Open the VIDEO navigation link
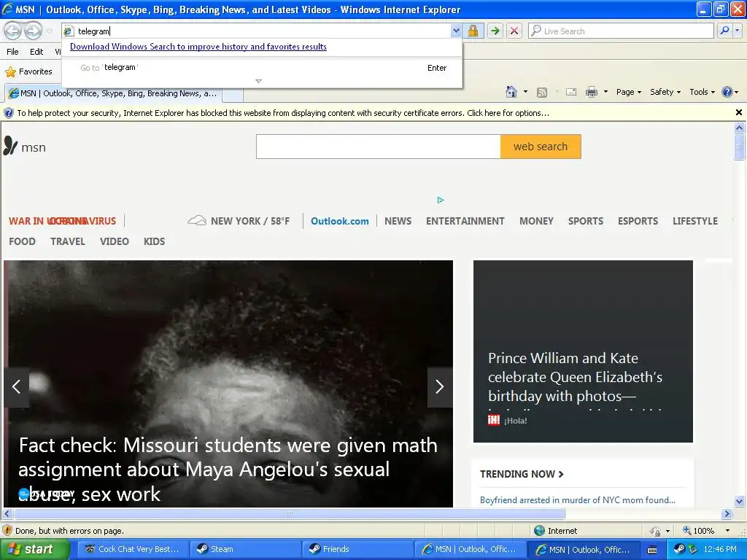 (115, 241)
